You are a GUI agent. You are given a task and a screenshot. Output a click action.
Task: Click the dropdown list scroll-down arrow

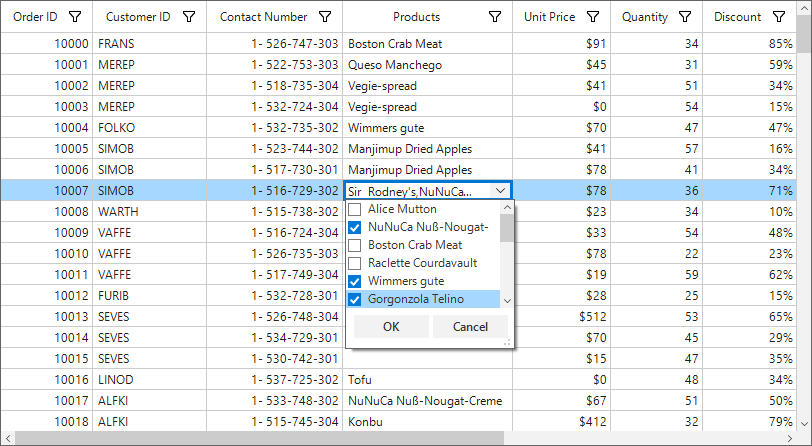tap(507, 301)
